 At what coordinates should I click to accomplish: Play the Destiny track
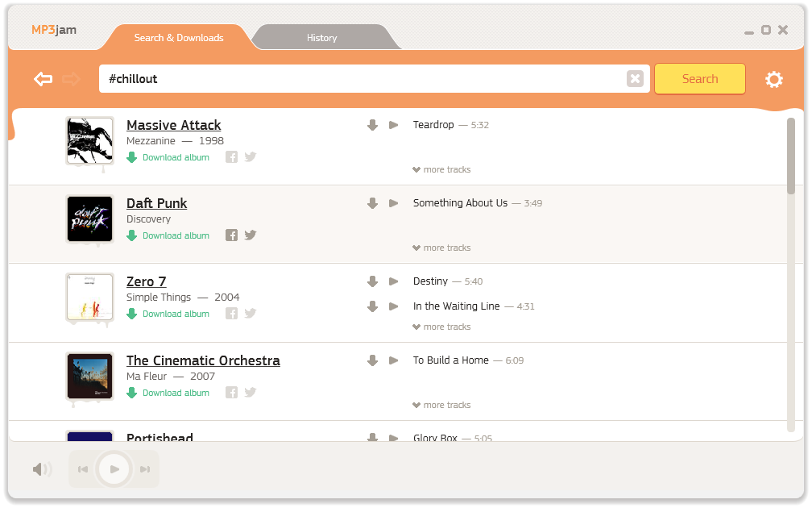[x=394, y=281]
